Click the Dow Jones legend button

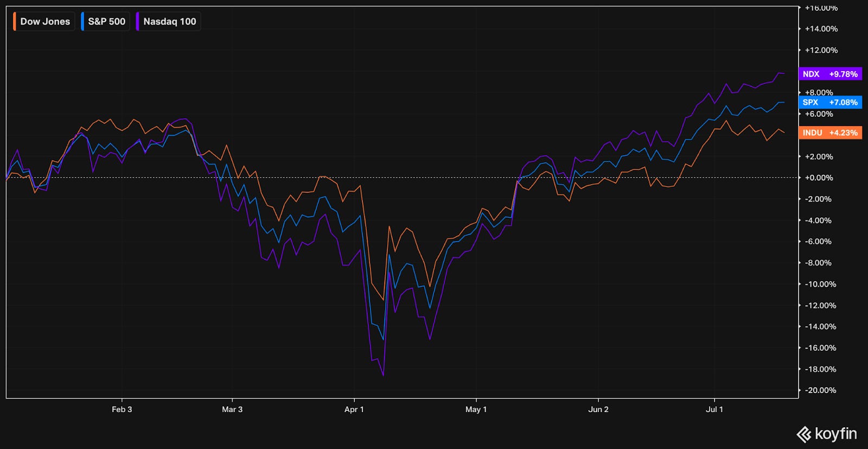point(44,22)
